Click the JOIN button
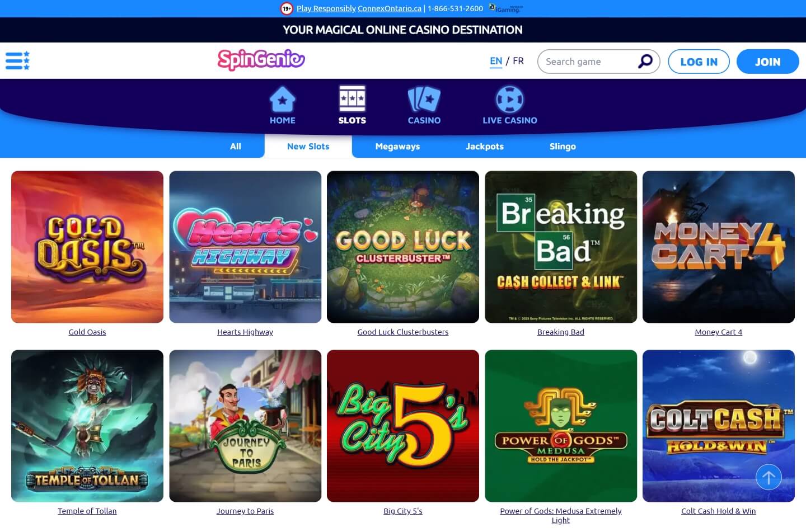The image size is (806, 532). coord(767,62)
